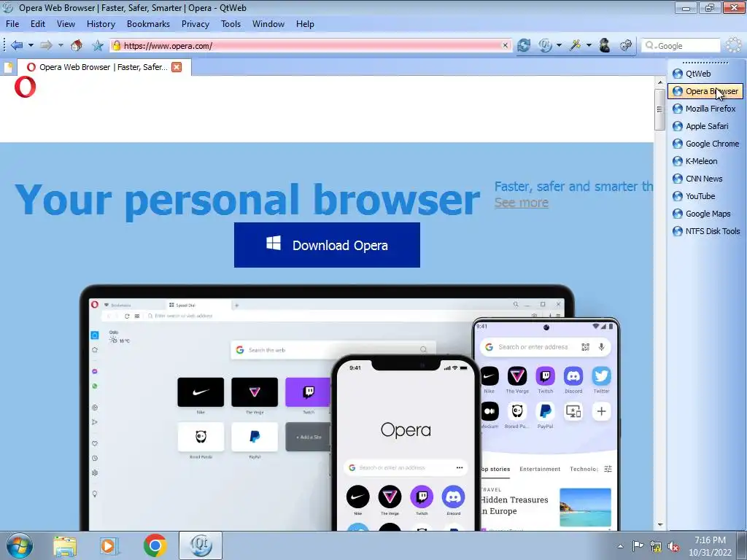This screenshot has height=560, width=747.
Task: Open the Window menu
Action: coord(268,24)
